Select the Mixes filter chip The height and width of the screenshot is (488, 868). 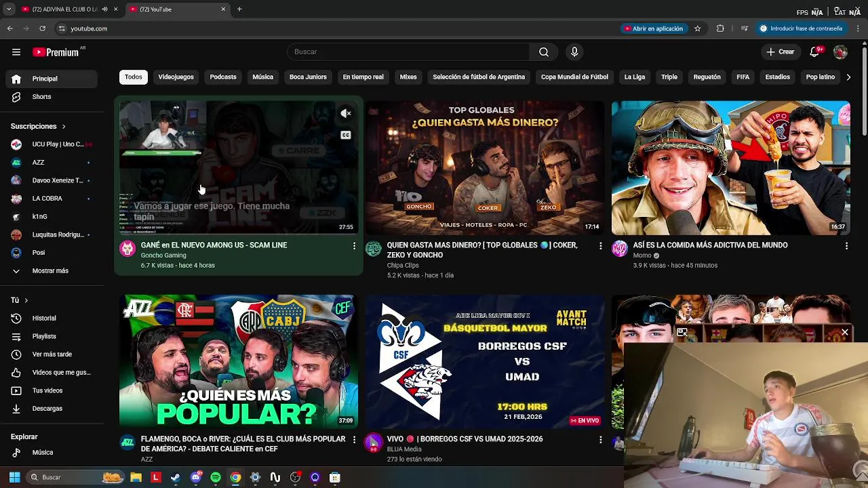[408, 77]
